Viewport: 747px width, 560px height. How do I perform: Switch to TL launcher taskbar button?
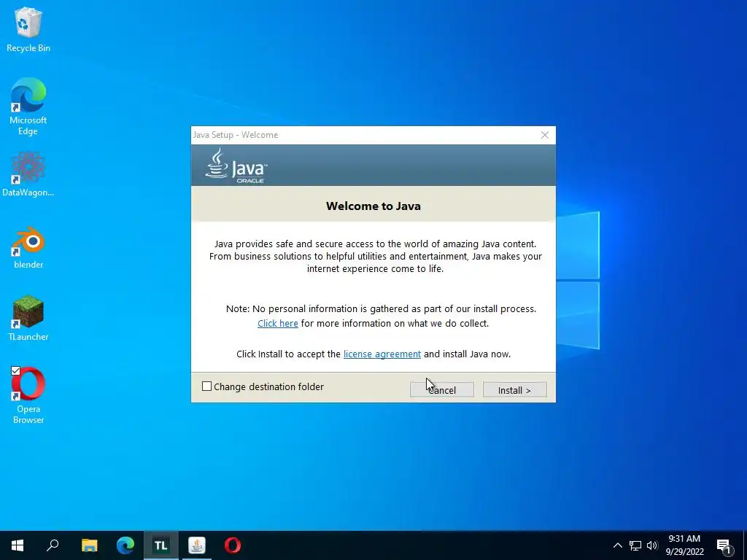tap(161, 545)
